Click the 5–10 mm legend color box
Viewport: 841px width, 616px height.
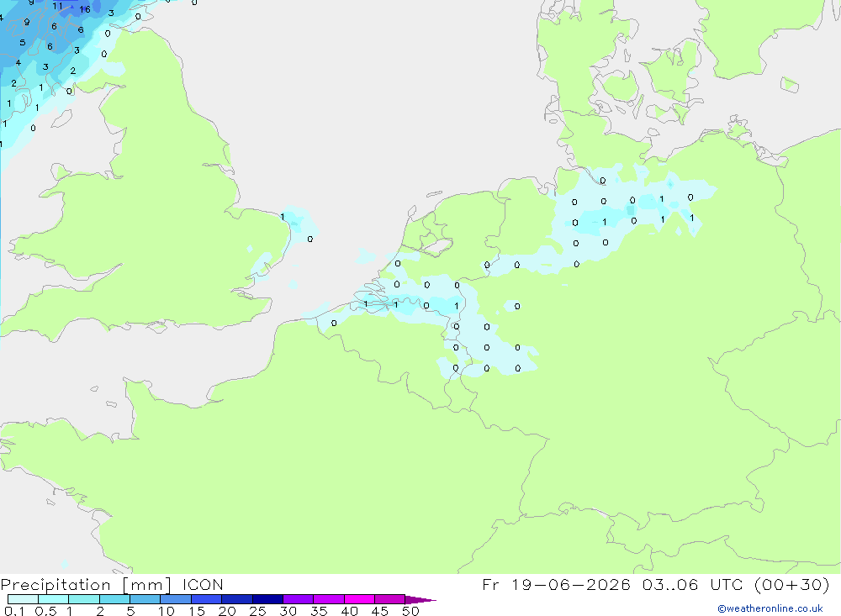[145, 599]
